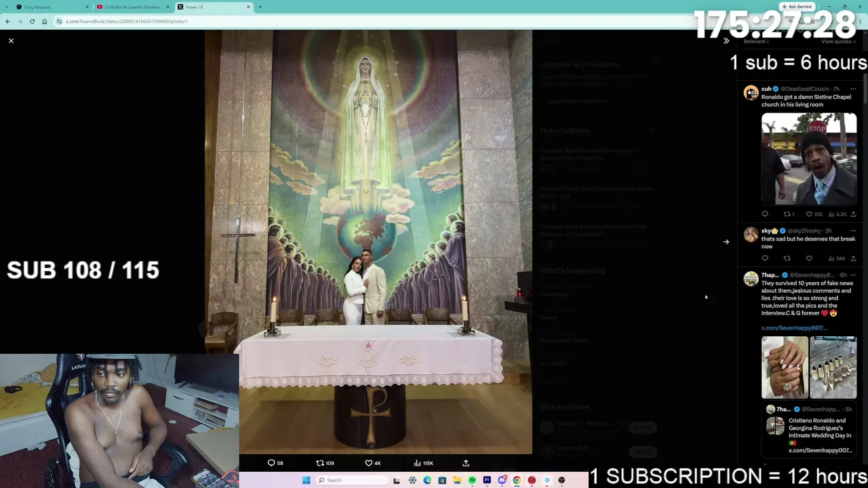Open a new browser tab
868x488 pixels.
(260, 7)
